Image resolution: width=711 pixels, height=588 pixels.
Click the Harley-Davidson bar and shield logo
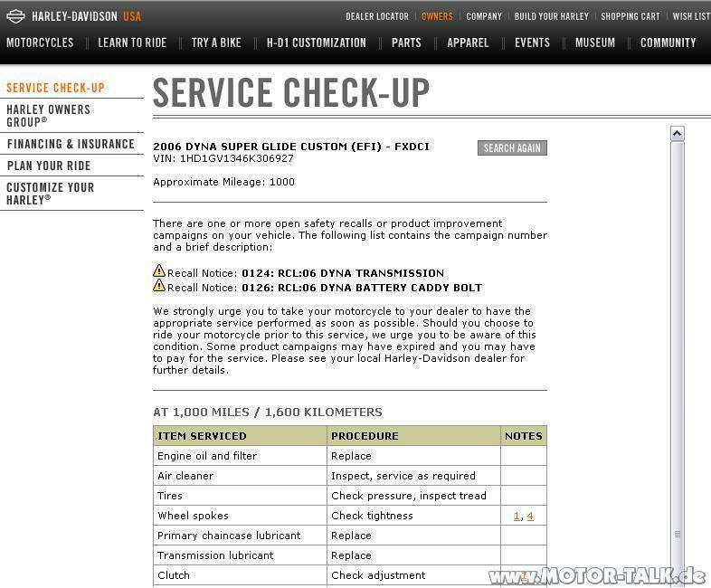pos(16,16)
